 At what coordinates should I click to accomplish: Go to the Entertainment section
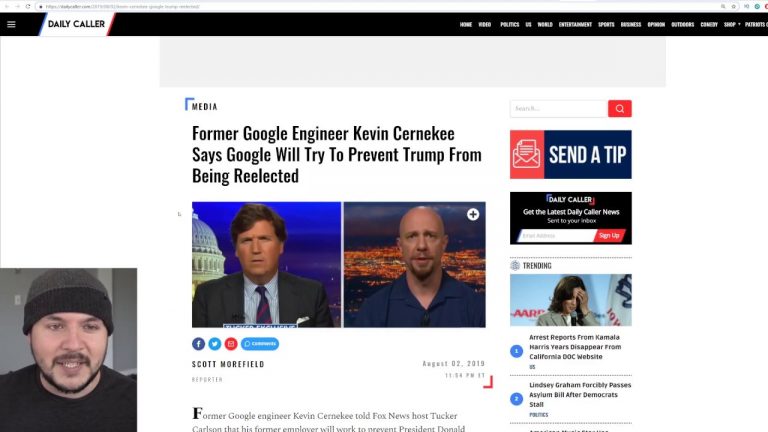pos(575,24)
